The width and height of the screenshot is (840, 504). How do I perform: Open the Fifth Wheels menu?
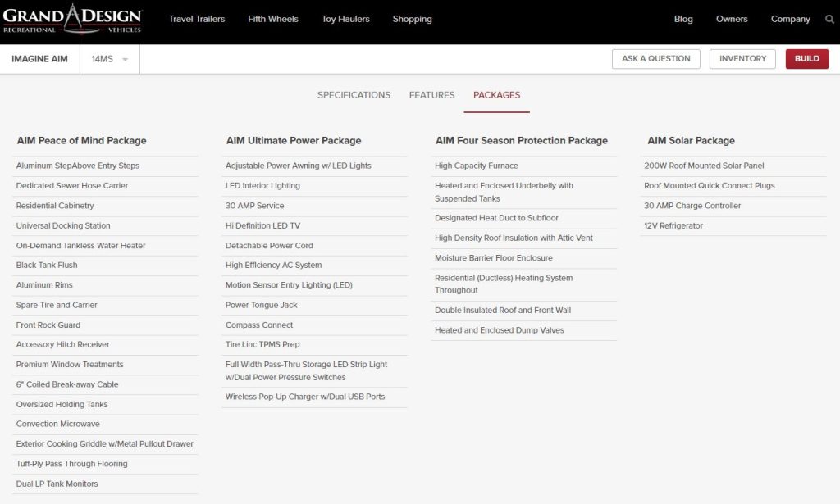273,19
